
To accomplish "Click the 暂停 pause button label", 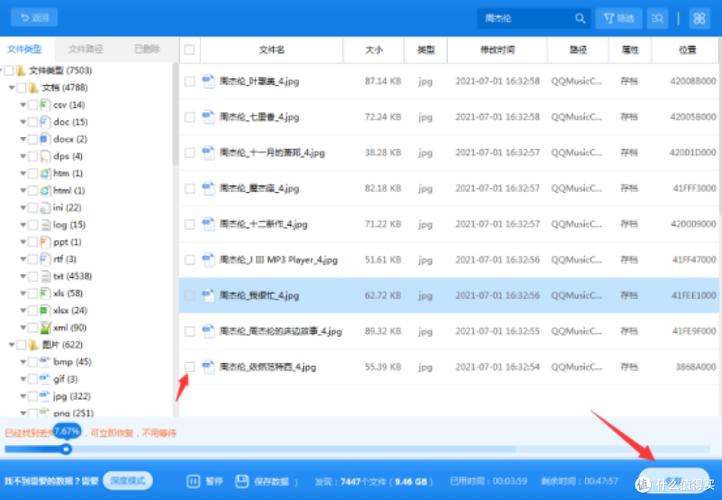I will coord(214,482).
